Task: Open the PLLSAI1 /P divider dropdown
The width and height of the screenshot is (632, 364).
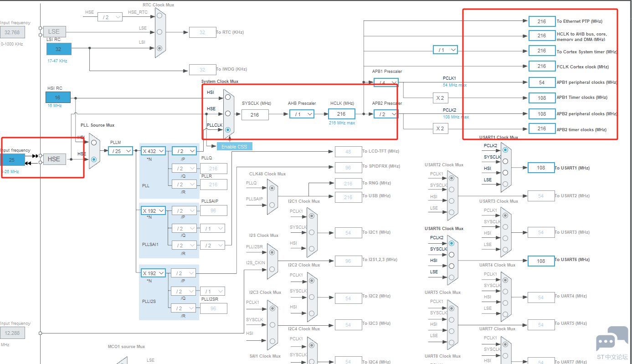Action: 184,211
